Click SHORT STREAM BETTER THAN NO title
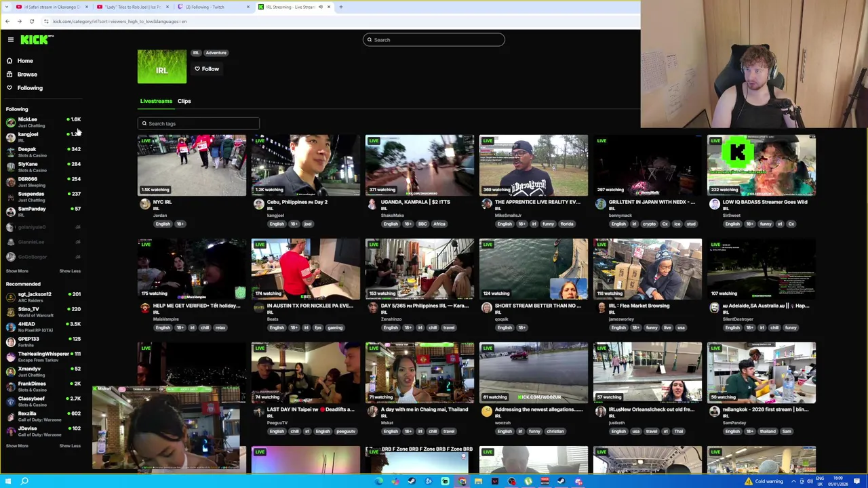Image resolution: width=868 pixels, height=488 pixels. point(538,306)
